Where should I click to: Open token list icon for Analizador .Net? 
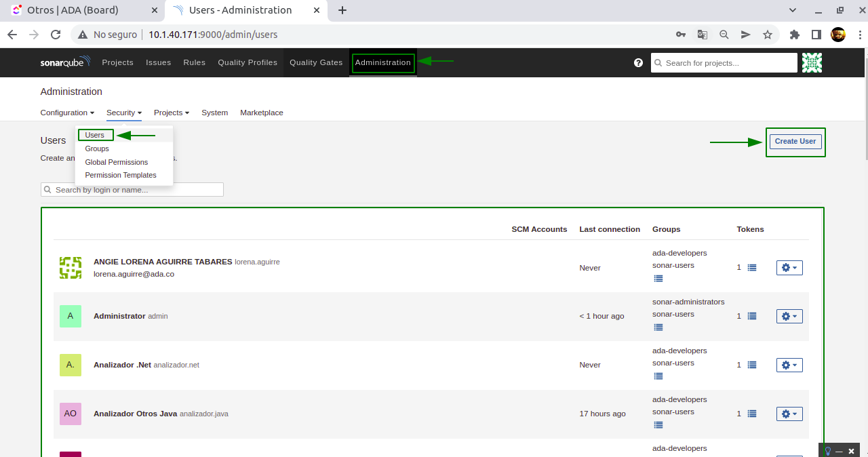[x=751, y=365]
